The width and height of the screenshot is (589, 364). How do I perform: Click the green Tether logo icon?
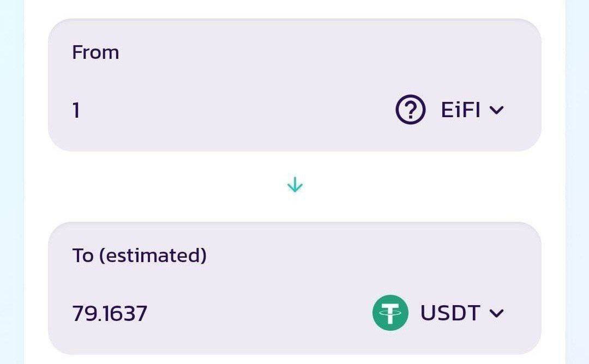[x=390, y=313]
